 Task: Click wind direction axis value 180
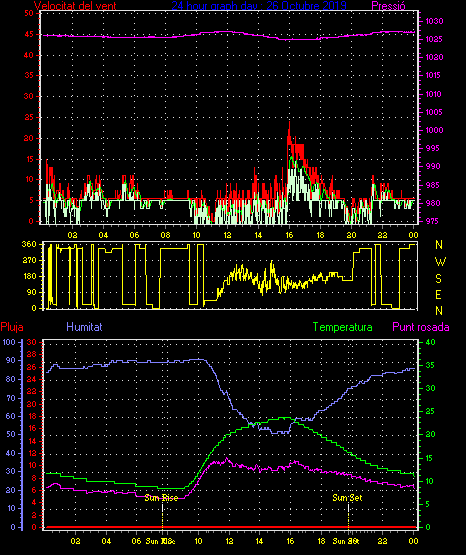29,276
